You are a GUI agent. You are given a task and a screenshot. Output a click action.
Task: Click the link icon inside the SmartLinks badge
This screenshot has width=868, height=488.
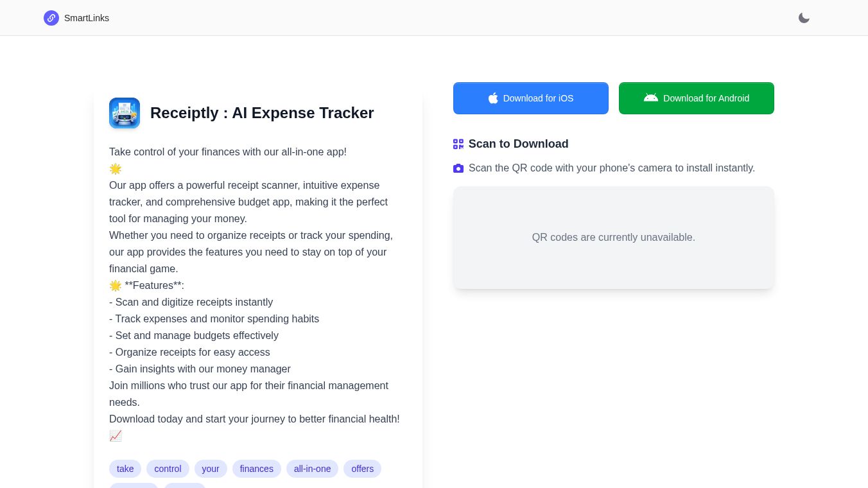(x=51, y=18)
